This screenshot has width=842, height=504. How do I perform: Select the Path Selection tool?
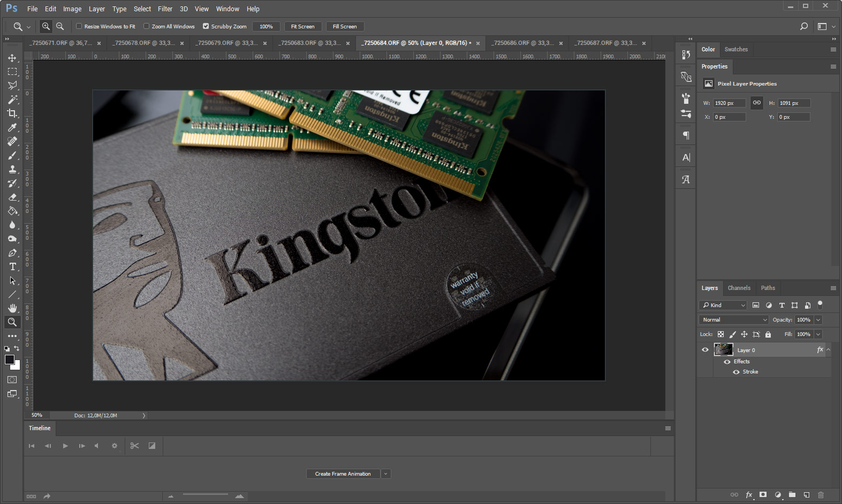point(12,280)
